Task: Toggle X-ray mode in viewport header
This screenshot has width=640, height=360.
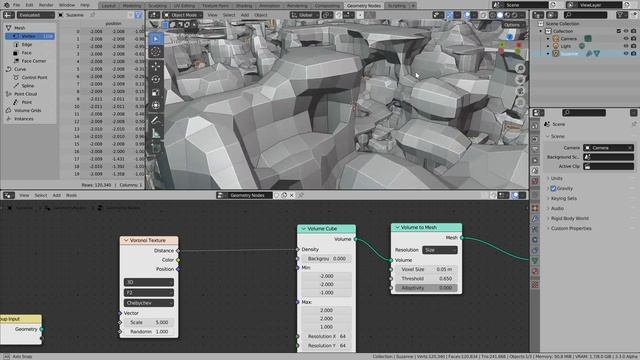Action: [483, 15]
